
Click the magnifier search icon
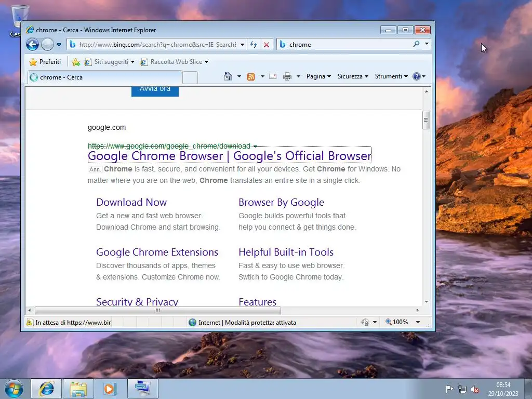(416, 44)
